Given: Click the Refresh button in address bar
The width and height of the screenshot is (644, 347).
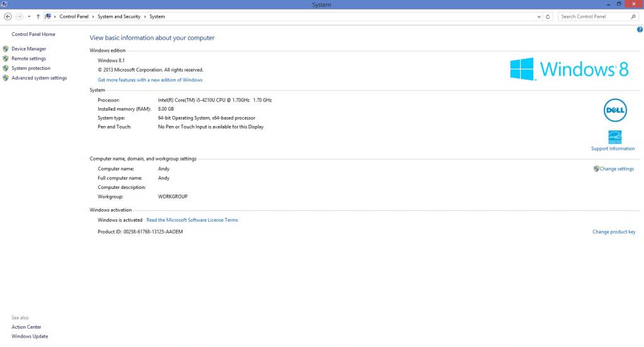Looking at the screenshot, I should coord(548,16).
